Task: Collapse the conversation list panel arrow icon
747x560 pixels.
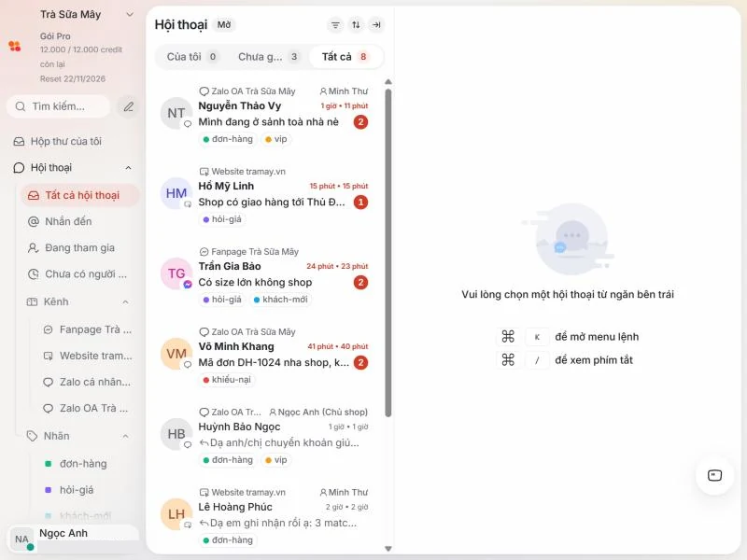Action: click(376, 25)
